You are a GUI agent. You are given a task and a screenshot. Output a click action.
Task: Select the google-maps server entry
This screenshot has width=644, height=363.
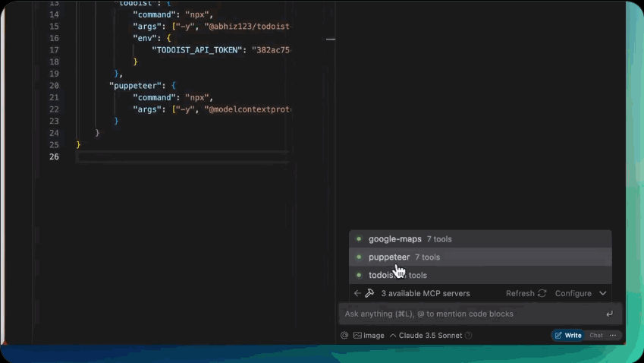coord(394,239)
